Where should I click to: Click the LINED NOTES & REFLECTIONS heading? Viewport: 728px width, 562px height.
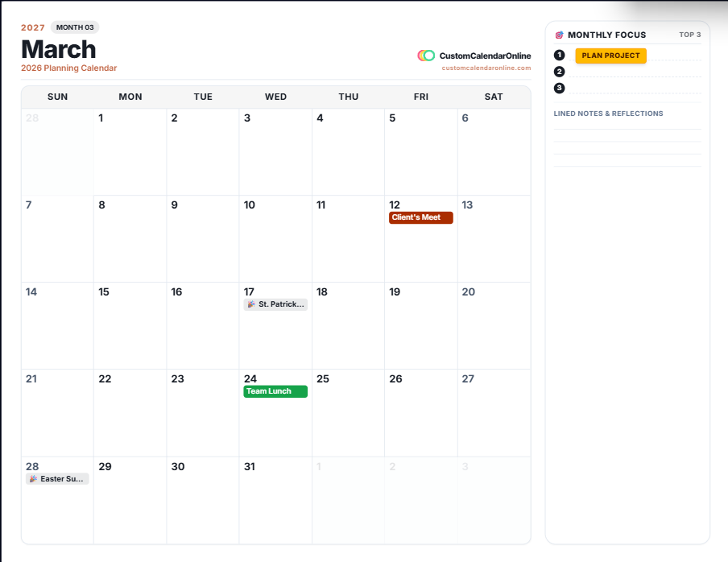tap(608, 114)
